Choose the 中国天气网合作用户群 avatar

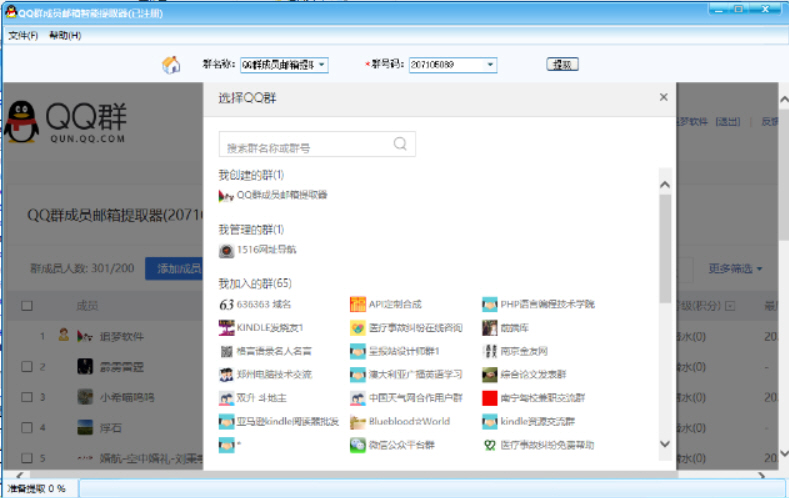click(x=358, y=398)
